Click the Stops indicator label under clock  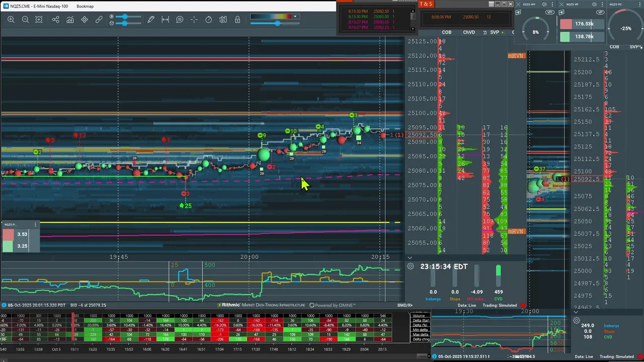pyautogui.click(x=455, y=299)
